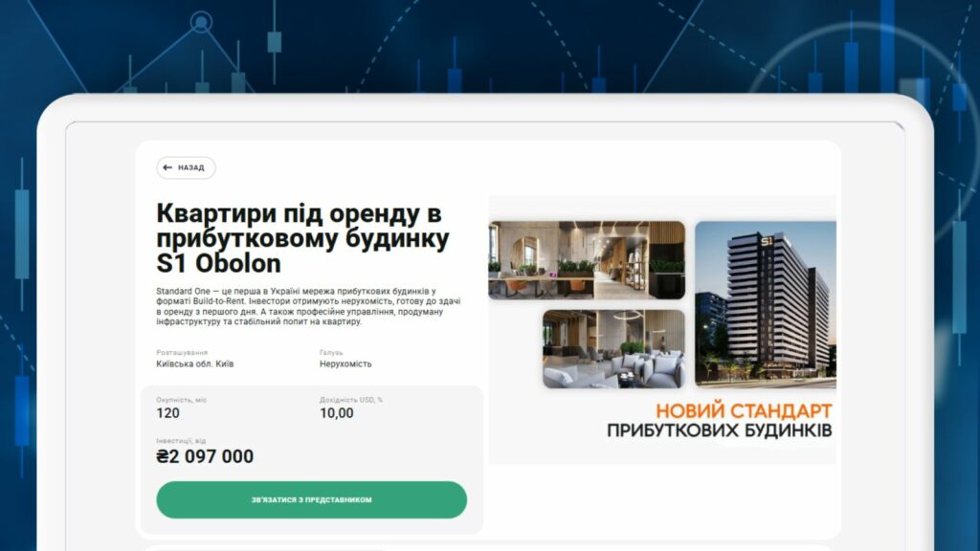The width and height of the screenshot is (980, 551).
Task: Open the S1 tower building exterior photo
Action: click(x=766, y=304)
